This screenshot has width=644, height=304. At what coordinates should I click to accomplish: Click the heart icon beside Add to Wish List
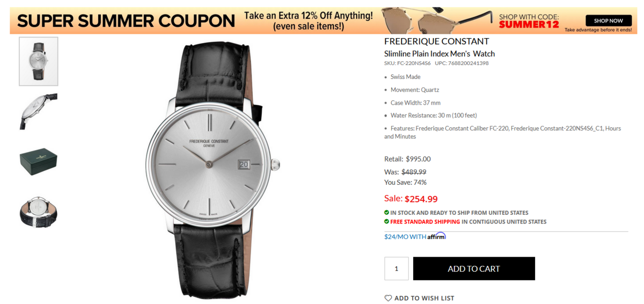[388, 298]
